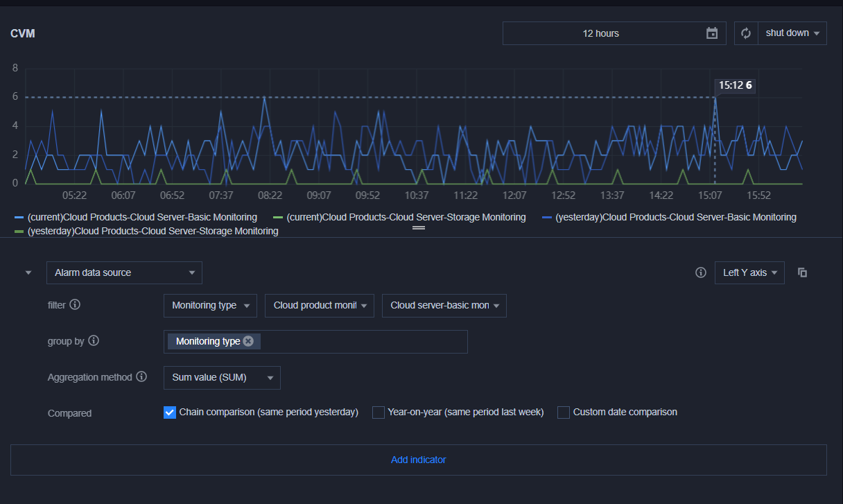Click the group by input field
The height and width of the screenshot is (504, 843).
click(360, 342)
